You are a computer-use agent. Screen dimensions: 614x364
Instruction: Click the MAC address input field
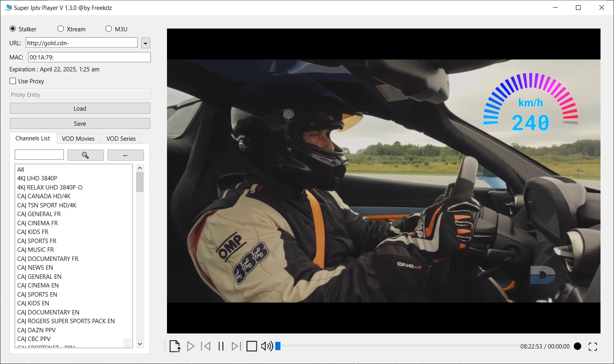[x=89, y=57]
